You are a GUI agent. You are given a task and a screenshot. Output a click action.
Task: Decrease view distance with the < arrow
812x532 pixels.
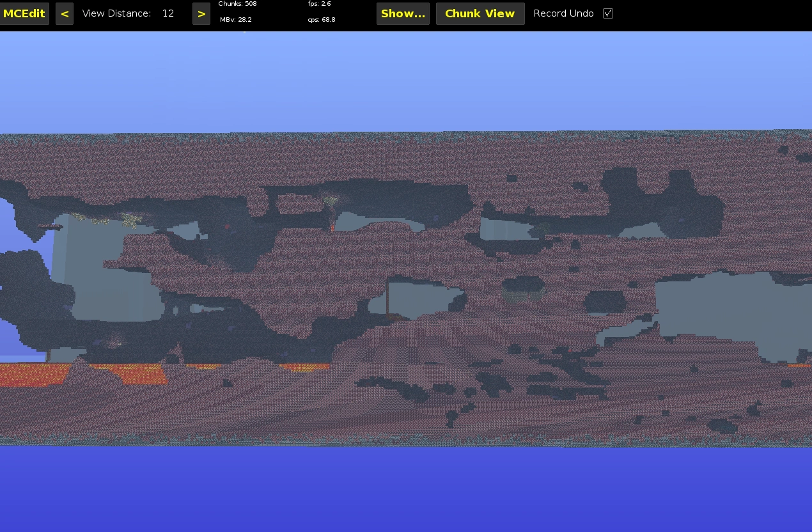pyautogui.click(x=65, y=13)
